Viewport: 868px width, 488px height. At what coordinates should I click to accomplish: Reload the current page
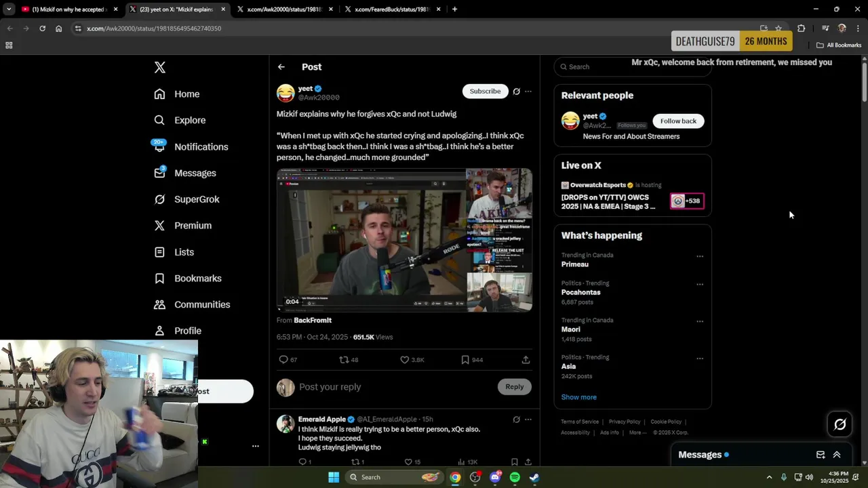42,28
